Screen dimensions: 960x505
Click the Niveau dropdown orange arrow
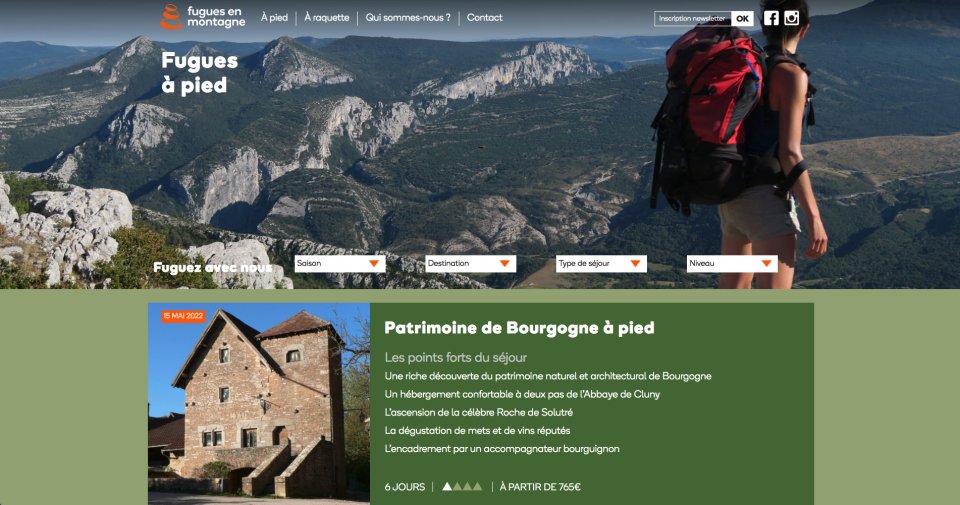767,263
